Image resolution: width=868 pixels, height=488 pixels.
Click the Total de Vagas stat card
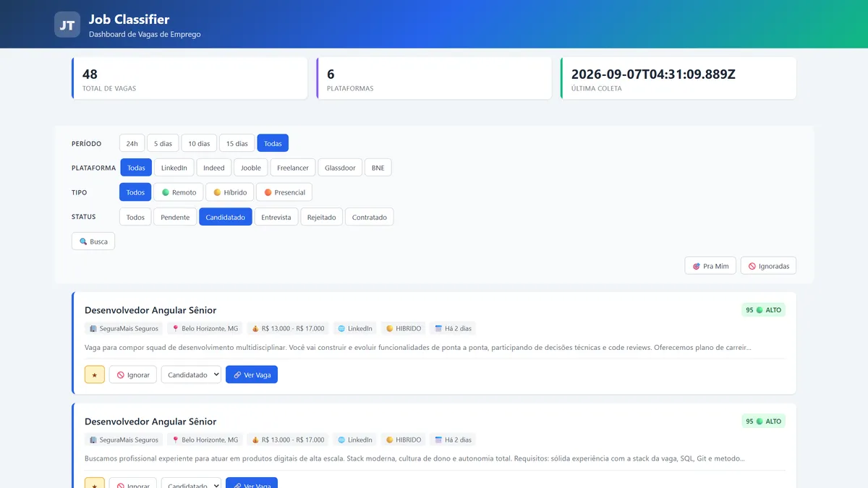tap(190, 78)
